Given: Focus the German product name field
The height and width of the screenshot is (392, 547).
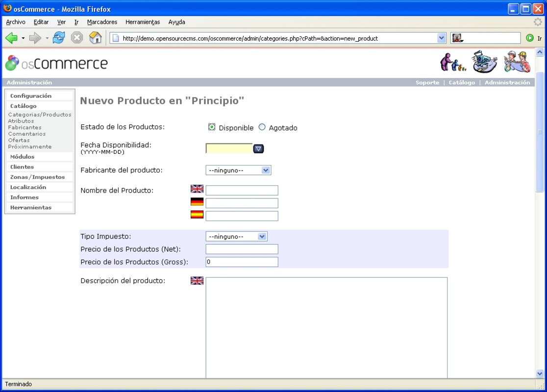Looking at the screenshot, I should (x=242, y=203).
